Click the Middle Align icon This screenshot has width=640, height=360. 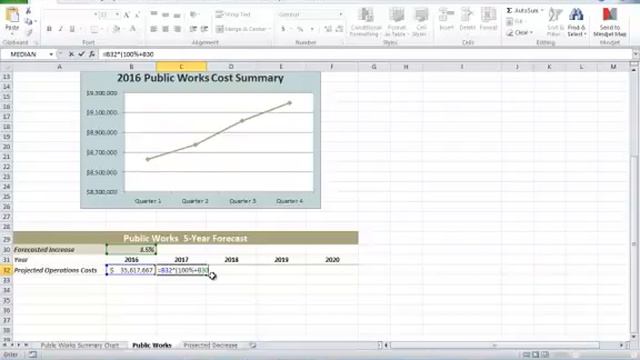point(165,15)
